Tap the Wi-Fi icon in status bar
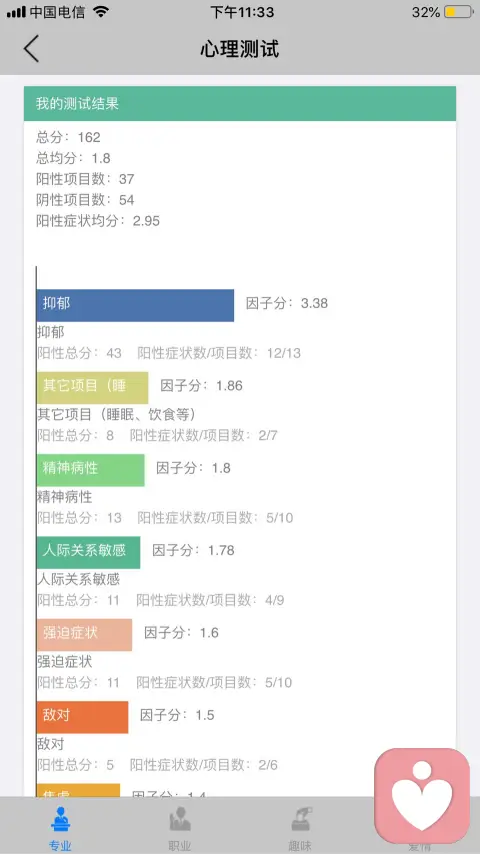Viewport: 480px width, 854px height. tap(101, 11)
